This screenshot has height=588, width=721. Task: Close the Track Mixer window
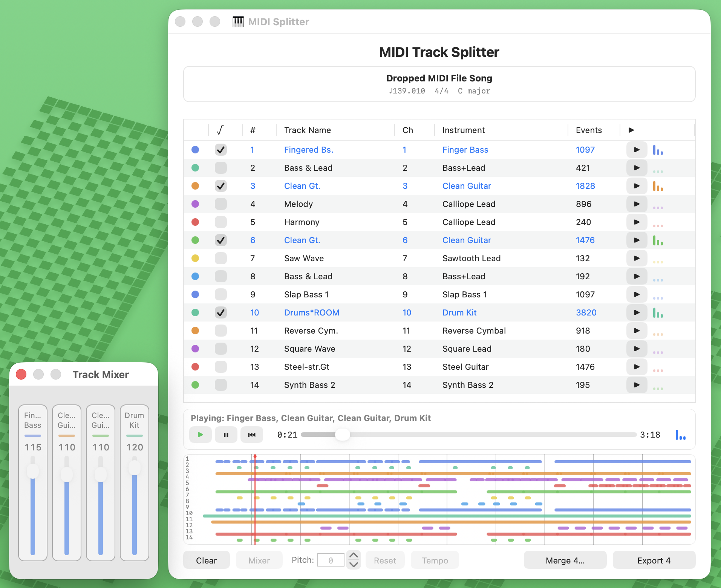point(21,374)
